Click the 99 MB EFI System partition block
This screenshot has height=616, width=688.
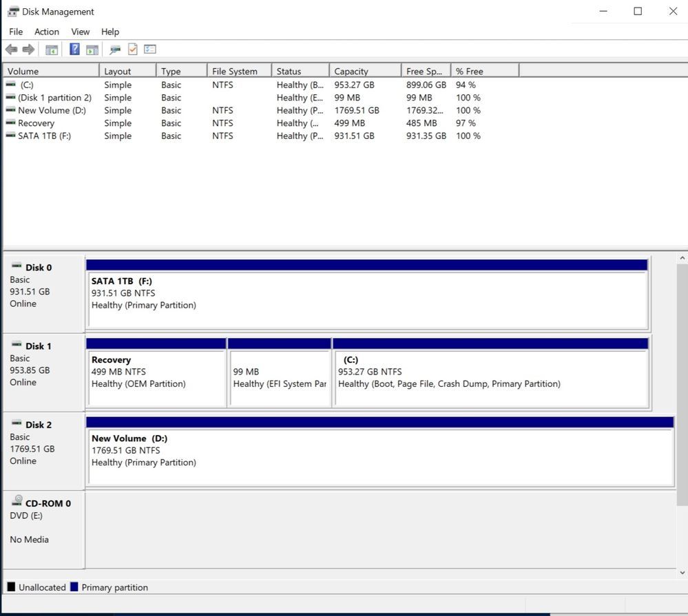(279, 377)
